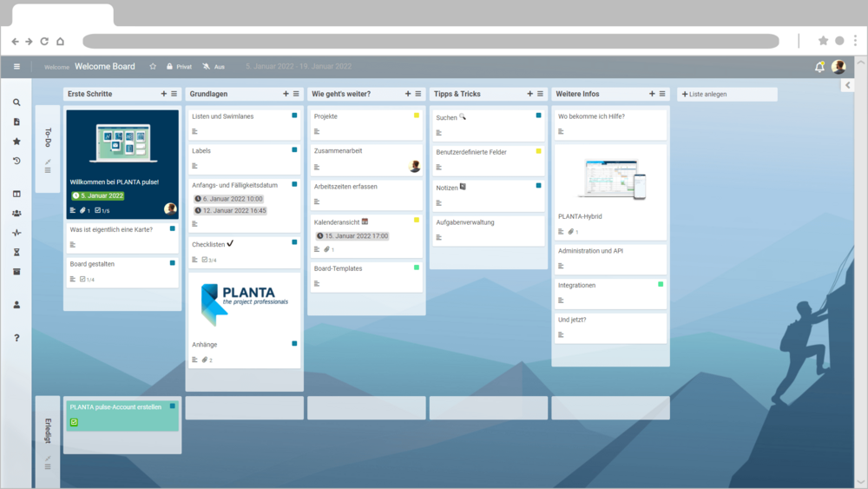Open the user avatar menu top right
The height and width of the screenshot is (489, 868).
(x=838, y=67)
